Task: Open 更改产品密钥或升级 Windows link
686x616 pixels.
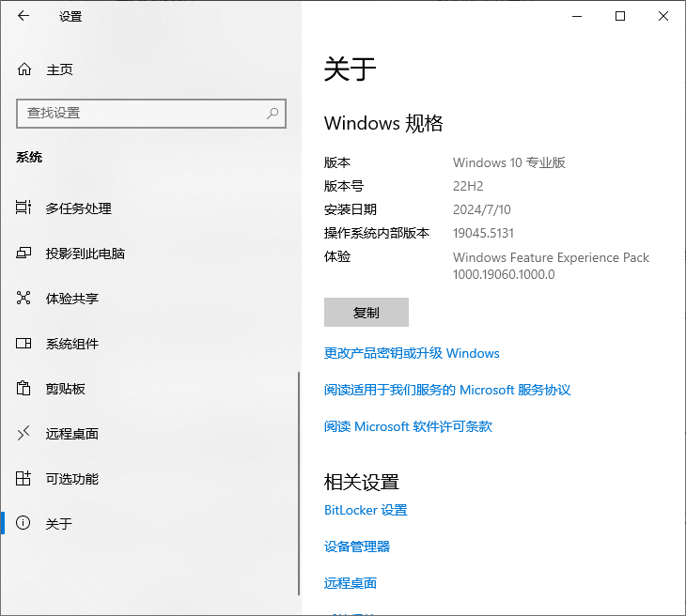Action: (412, 354)
